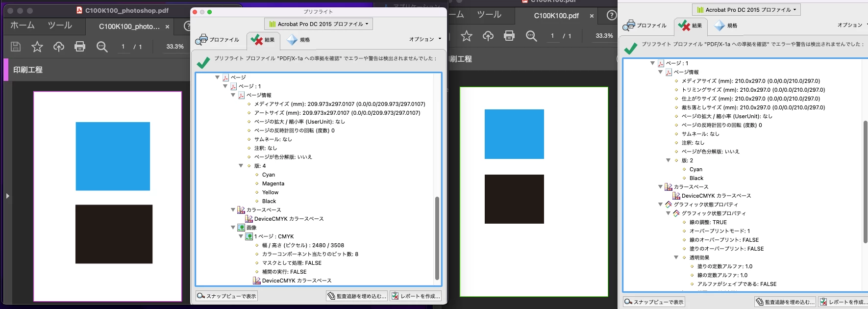Image resolution: width=868 pixels, height=309 pixels.
Task: Select the C100K100_photo... document tab
Action: pyautogui.click(x=129, y=26)
